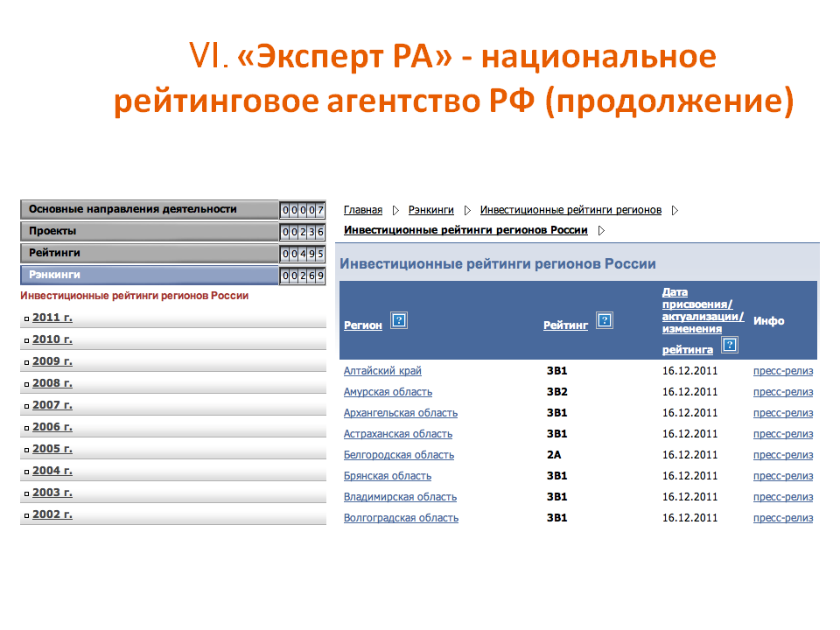840x630 pixels.
Task: Open пресс-релиз for Владимирская область
Action: pos(782,497)
